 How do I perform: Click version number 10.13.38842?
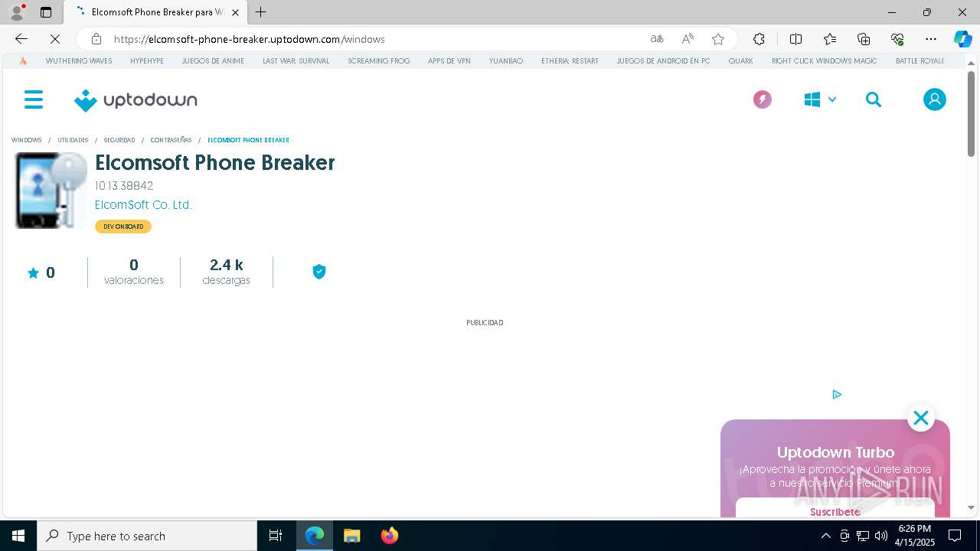point(124,186)
